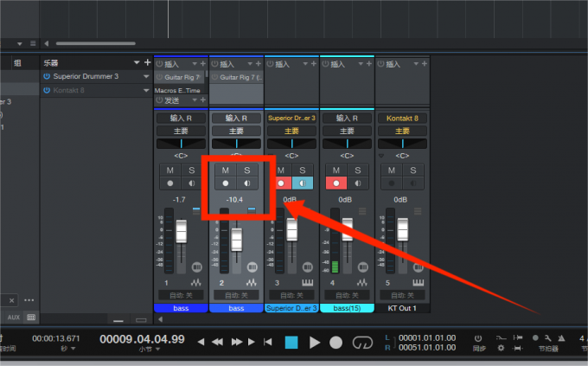Mute channel 2 bass track

coord(225,170)
